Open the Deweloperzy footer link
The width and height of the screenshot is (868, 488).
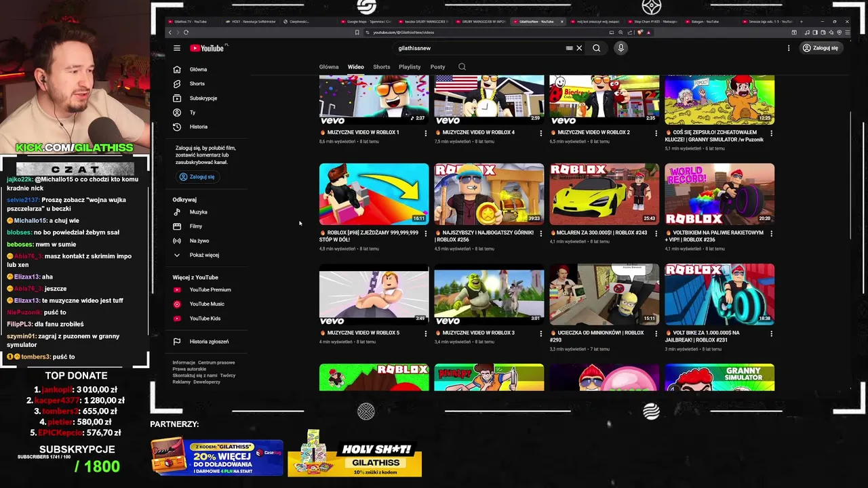pyautogui.click(x=207, y=382)
